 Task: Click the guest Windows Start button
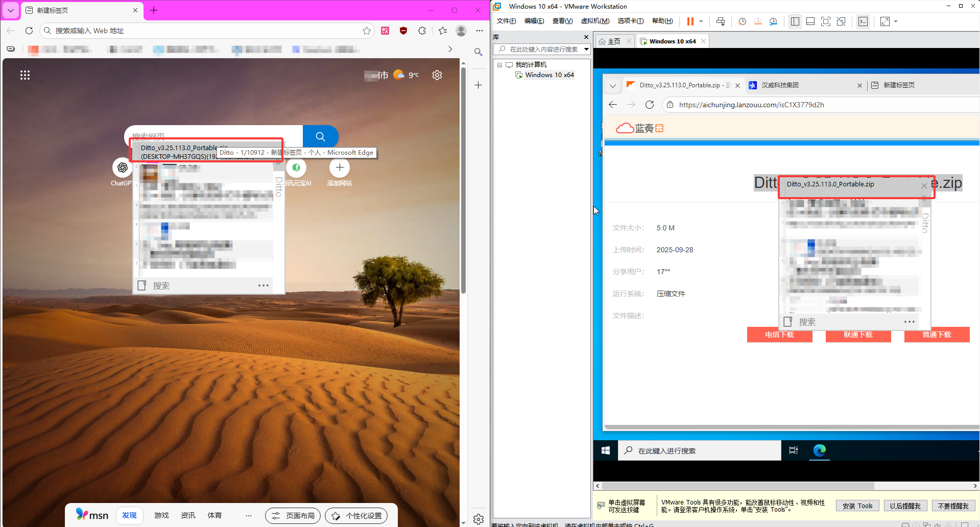(606, 450)
